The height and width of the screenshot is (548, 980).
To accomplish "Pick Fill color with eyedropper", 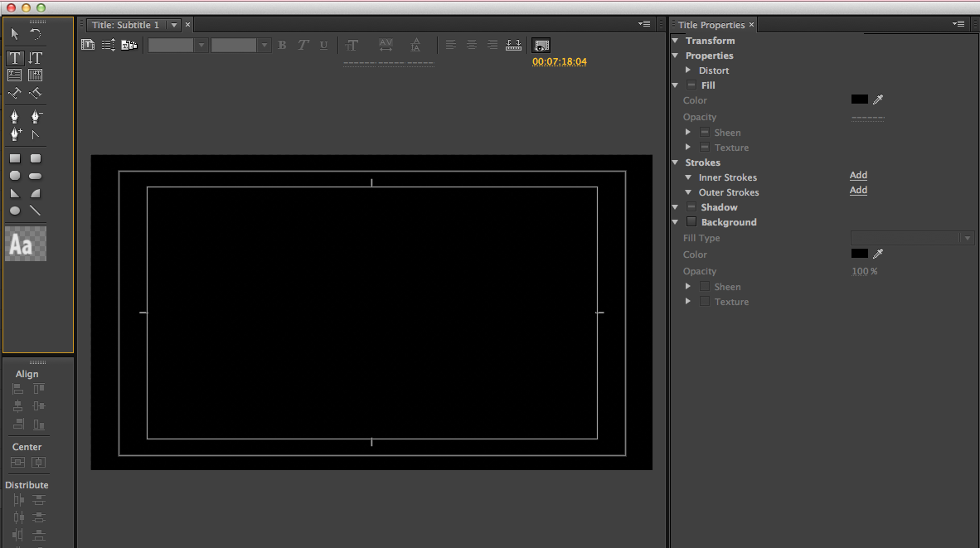I will coord(878,99).
